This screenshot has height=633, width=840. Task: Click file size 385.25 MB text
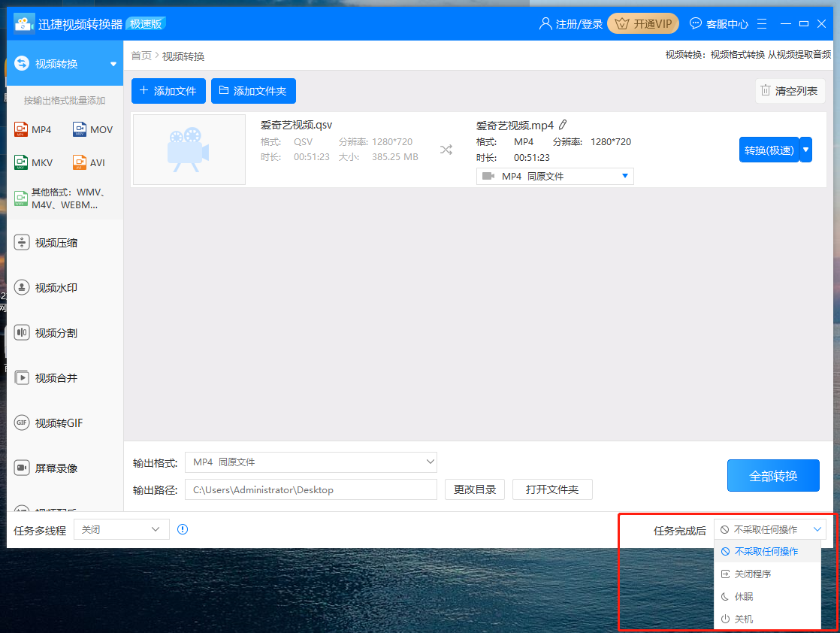395,157
